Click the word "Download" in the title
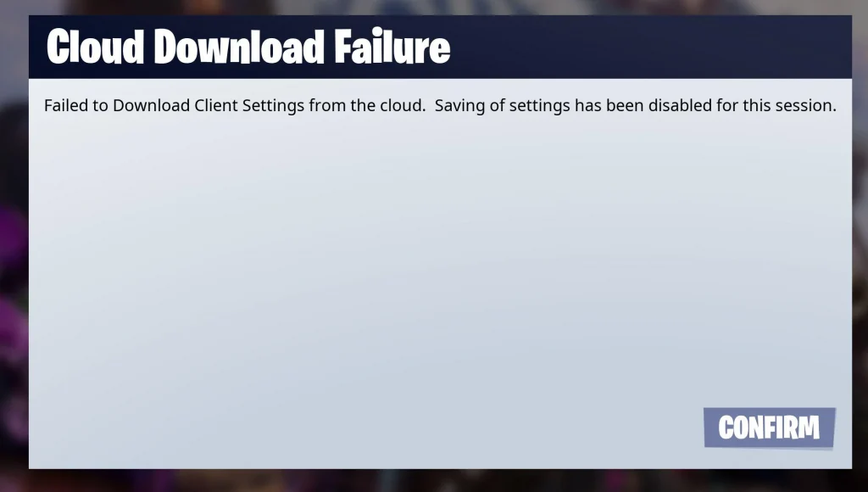This screenshot has width=868, height=492. (x=239, y=48)
